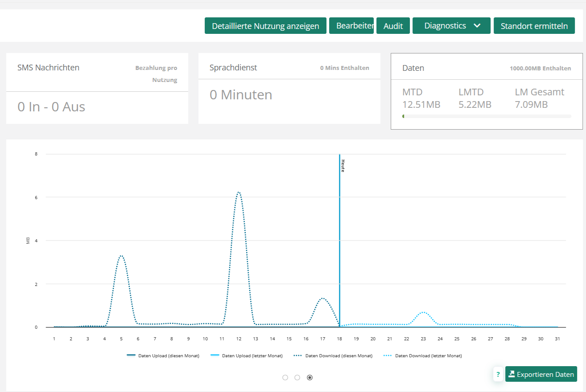Click the Diagnostics chevron arrow icon

click(477, 26)
